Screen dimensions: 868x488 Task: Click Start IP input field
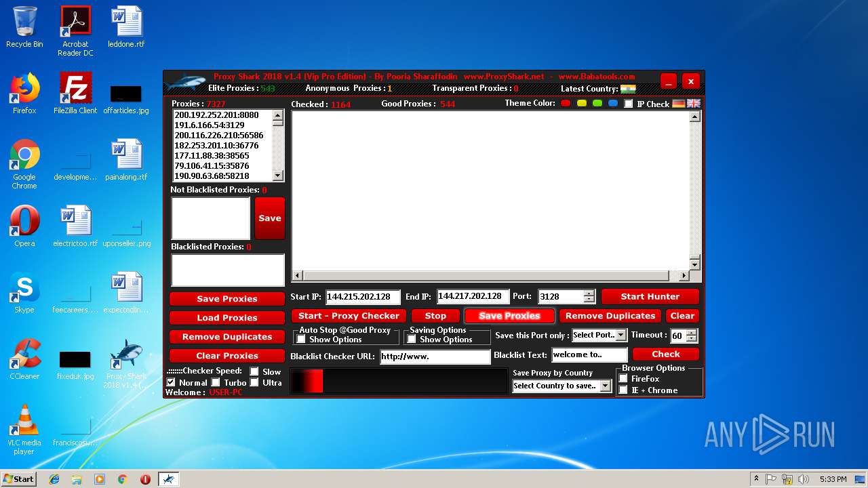(363, 297)
